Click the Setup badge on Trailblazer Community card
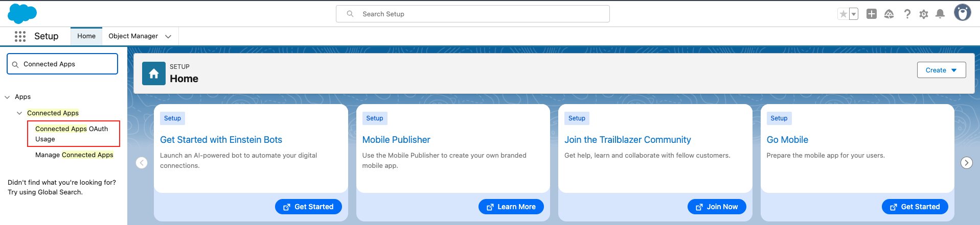Screen dimensions: 980x225 pyautogui.click(x=577, y=118)
